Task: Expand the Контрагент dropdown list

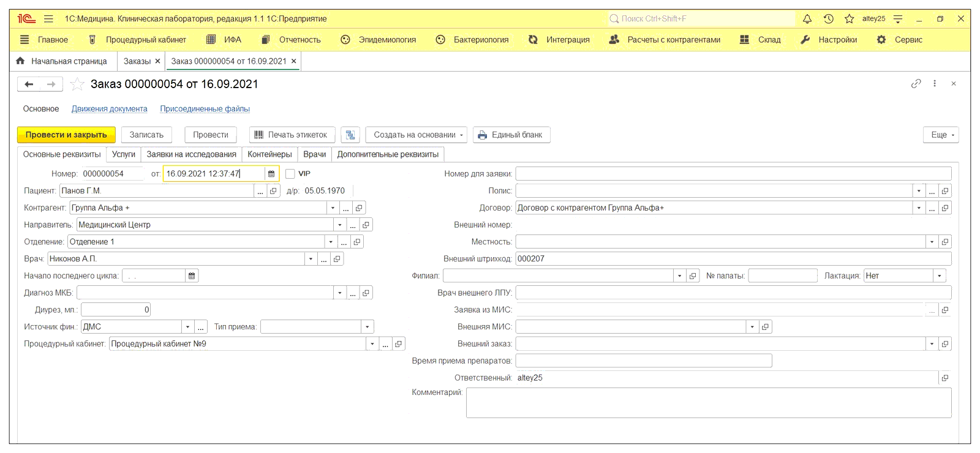Action: pos(333,208)
